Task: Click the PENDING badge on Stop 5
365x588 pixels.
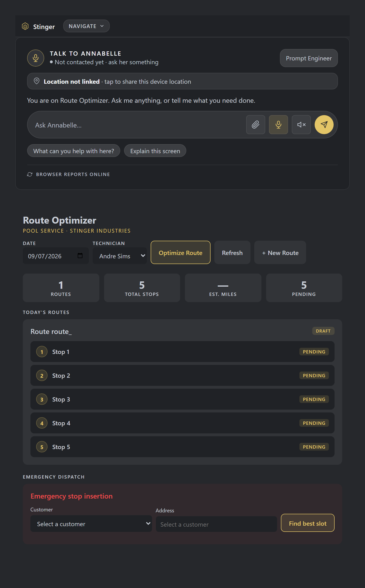Action: pyautogui.click(x=314, y=447)
